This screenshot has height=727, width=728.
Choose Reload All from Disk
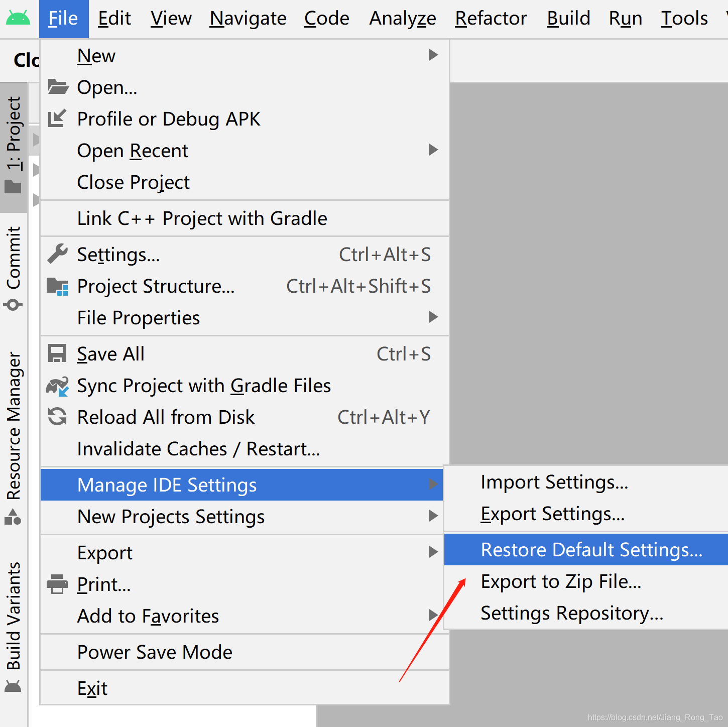point(245,417)
